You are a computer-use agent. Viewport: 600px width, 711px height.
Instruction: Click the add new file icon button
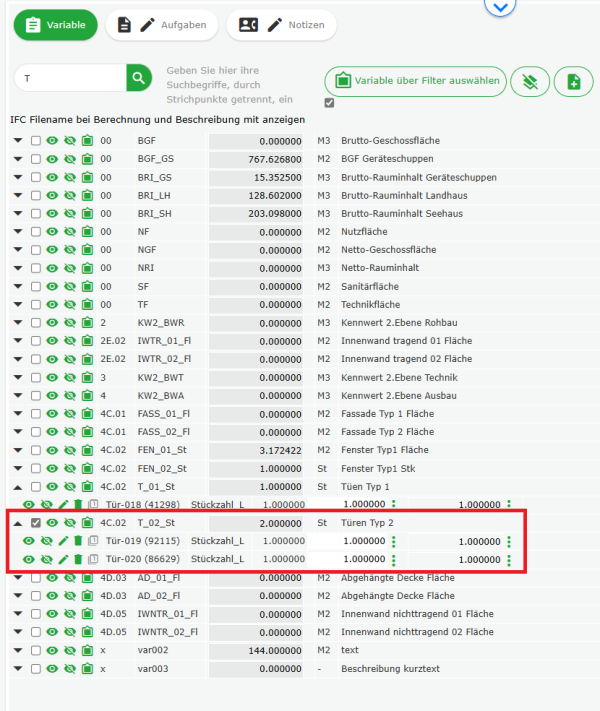[573, 81]
